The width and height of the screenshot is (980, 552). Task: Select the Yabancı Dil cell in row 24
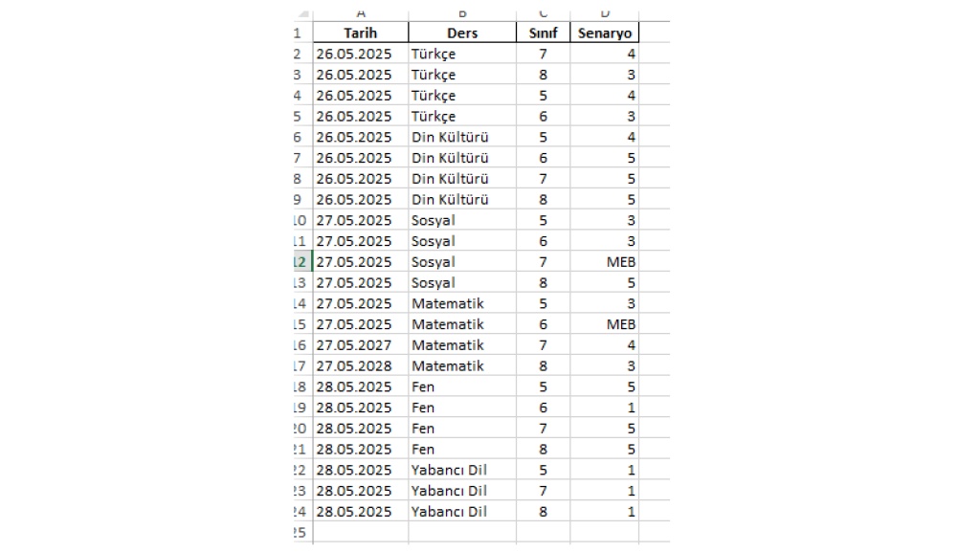462,512
